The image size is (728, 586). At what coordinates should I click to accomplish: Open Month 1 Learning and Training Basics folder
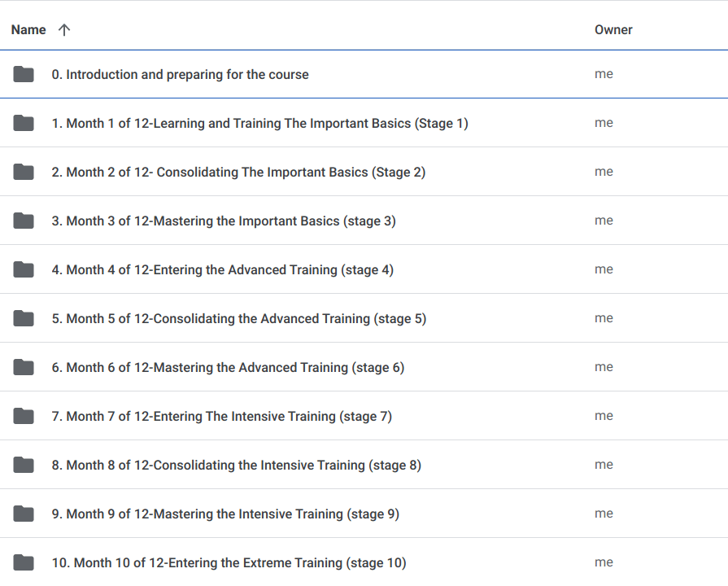tap(259, 124)
